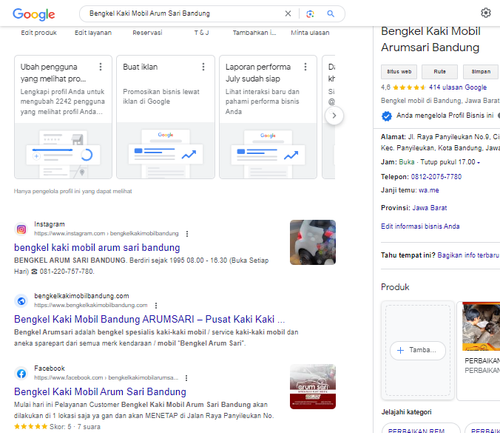Click Hanya pengelola profil ini note text
Image resolution: width=500 pixels, height=433 pixels.
pos(73,191)
